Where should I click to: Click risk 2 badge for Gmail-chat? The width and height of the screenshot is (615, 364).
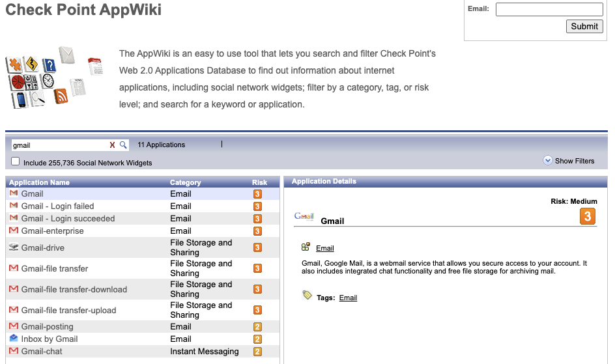[257, 352]
